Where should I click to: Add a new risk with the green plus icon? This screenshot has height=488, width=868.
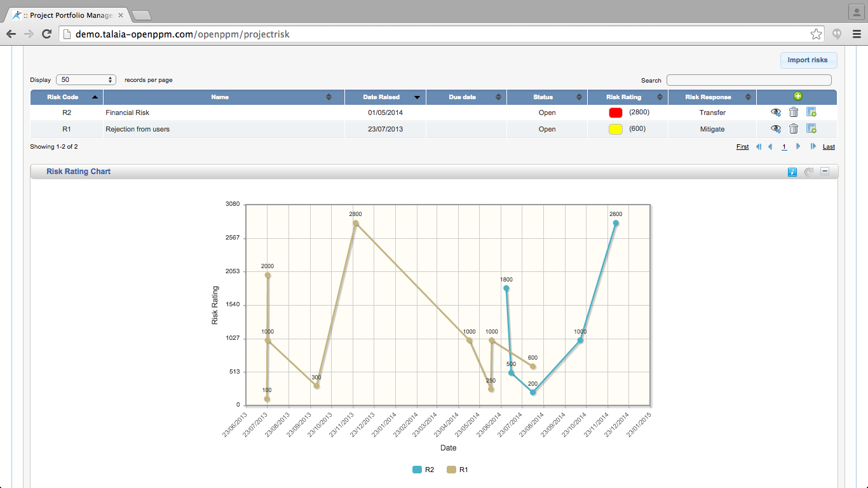[x=796, y=97]
